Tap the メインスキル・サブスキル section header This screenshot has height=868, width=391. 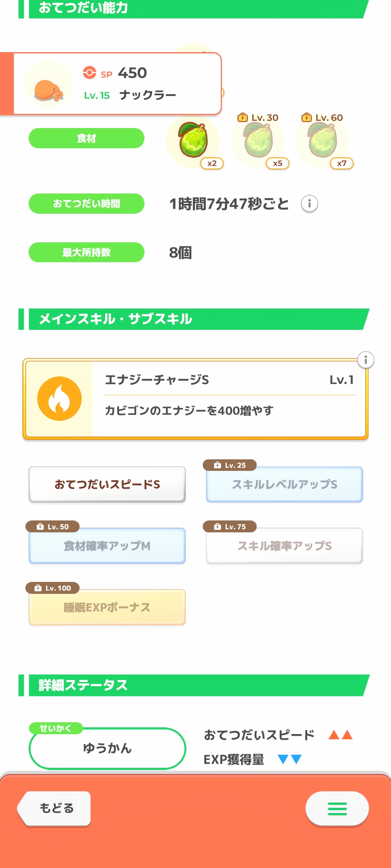click(195, 319)
